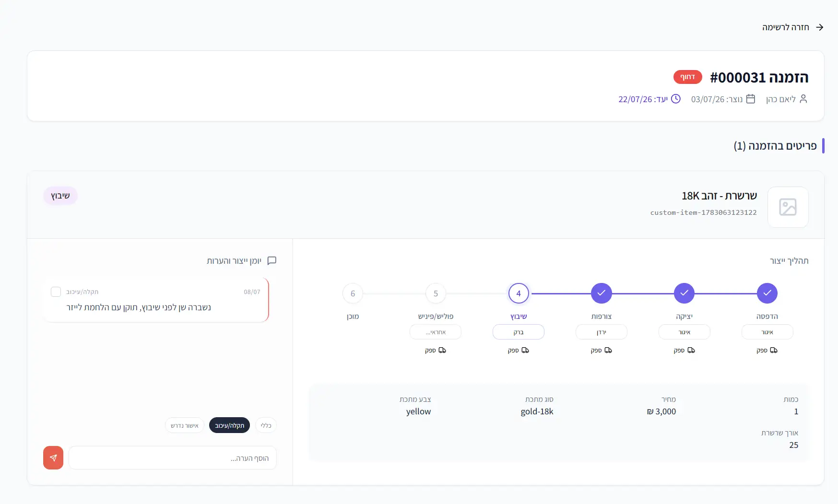
Task: Click the הזמנה #000031 heading
Action: (x=759, y=77)
